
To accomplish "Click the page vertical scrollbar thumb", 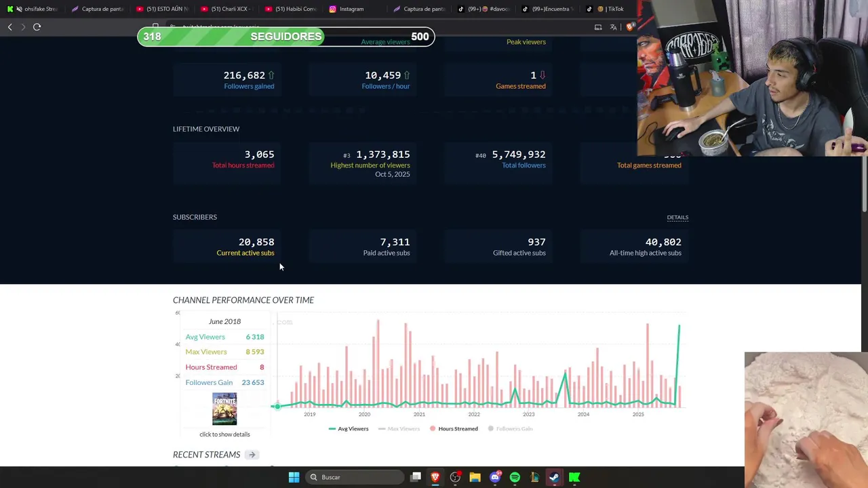I will click(864, 185).
